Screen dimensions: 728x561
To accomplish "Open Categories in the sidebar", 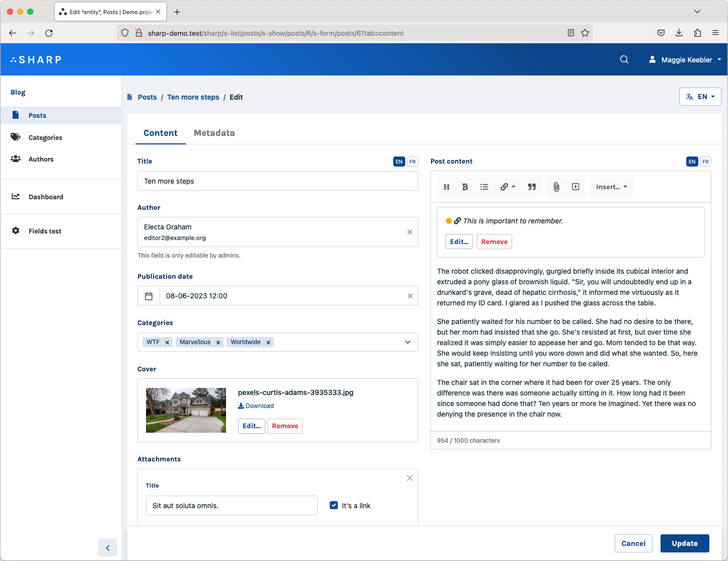I will (45, 137).
